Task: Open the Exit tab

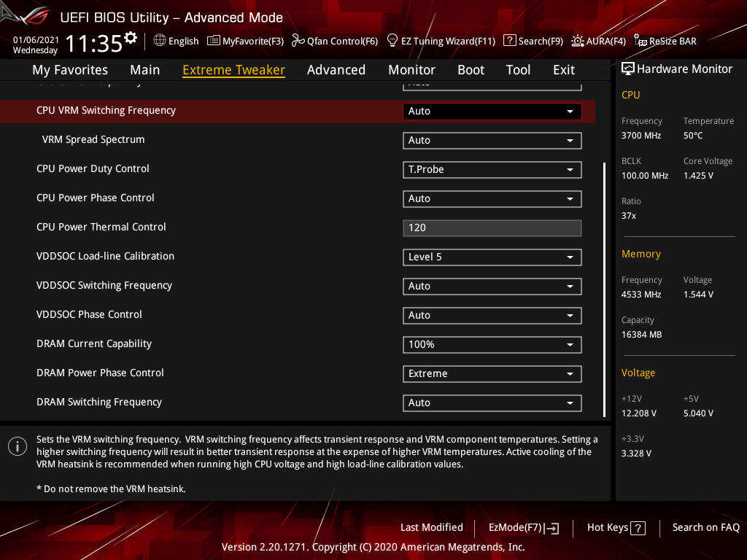Action: click(564, 70)
